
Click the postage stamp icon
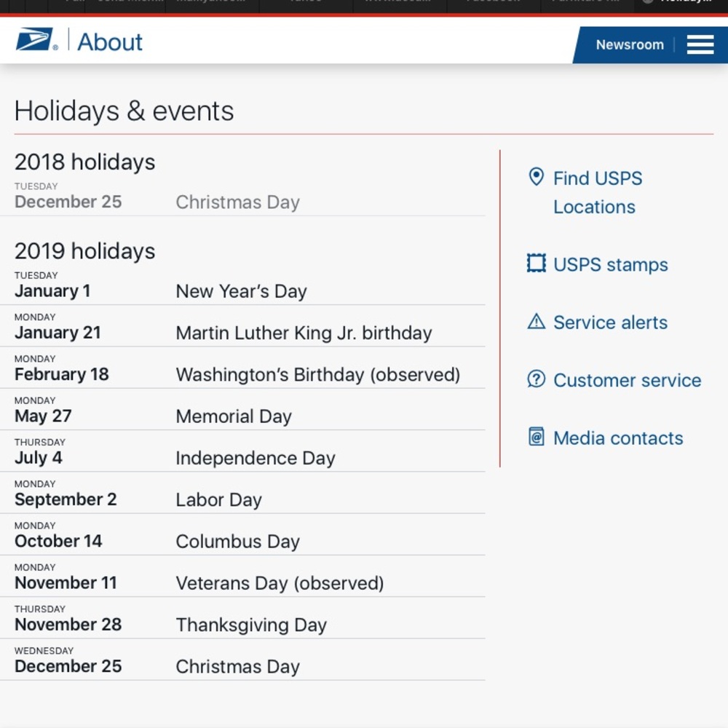click(537, 264)
